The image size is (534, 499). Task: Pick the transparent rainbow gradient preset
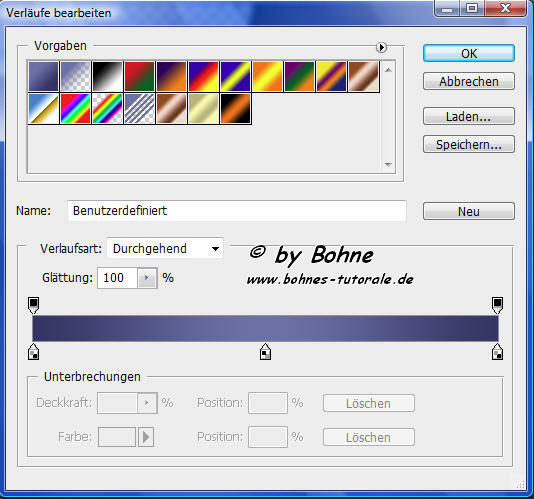(x=107, y=109)
